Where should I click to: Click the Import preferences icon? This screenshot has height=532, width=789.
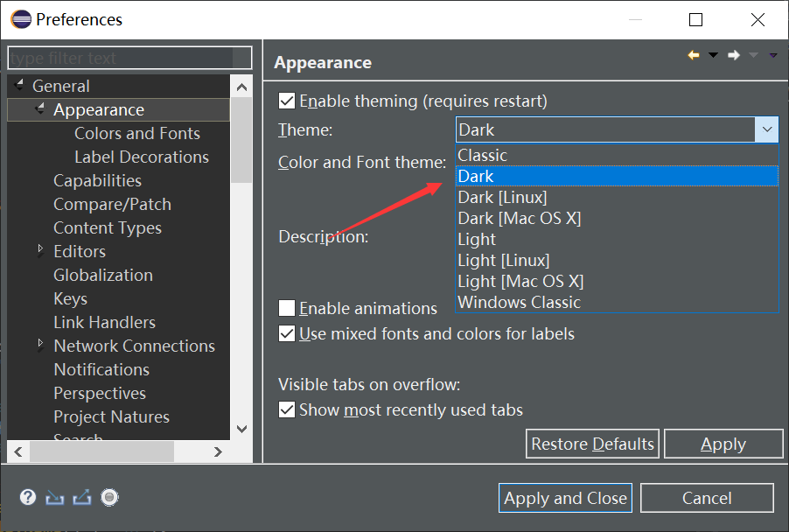point(55,497)
